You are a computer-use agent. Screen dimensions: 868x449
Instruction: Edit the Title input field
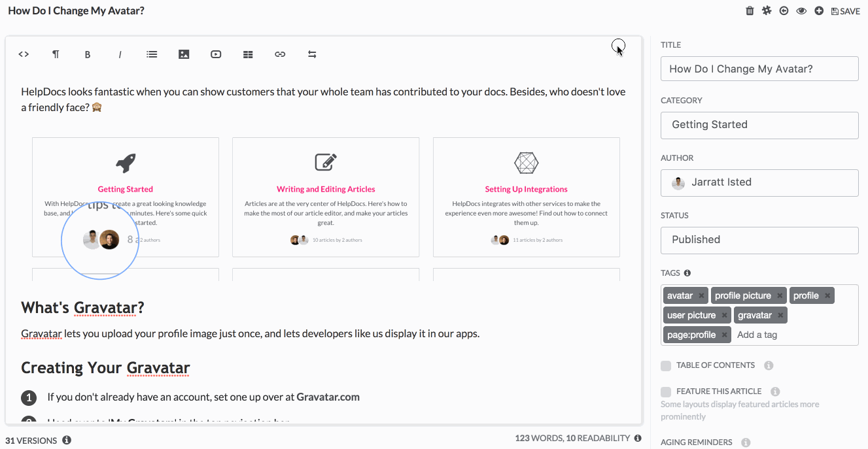[759, 69]
